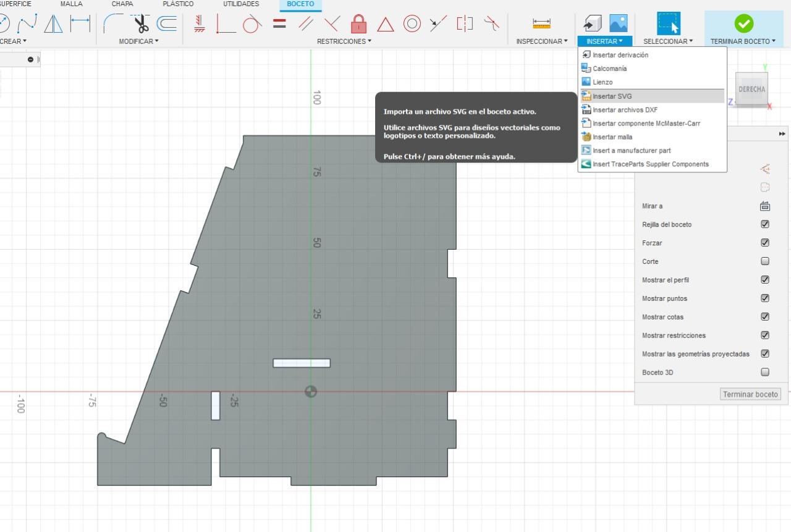The image size is (791, 532).
Task: Toggle the Boceto 3D checkbox
Action: (x=765, y=373)
